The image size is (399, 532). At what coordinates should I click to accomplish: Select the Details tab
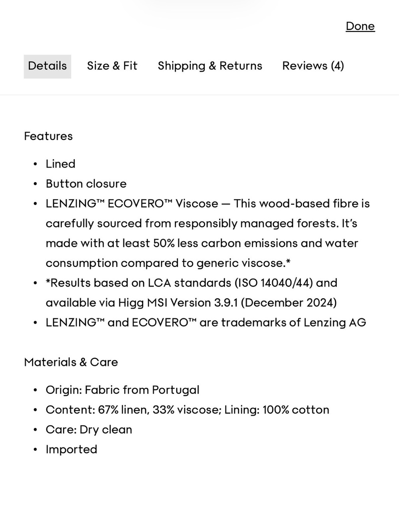point(47,66)
